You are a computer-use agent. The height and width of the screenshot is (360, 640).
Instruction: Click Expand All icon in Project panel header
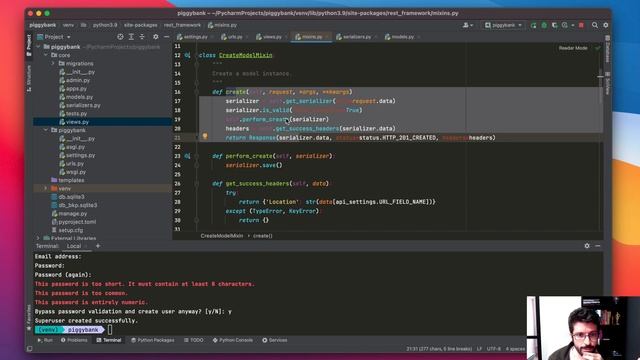(x=131, y=37)
